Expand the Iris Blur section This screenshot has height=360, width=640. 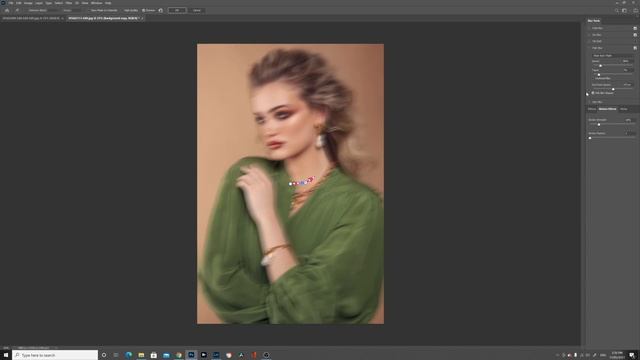point(589,35)
